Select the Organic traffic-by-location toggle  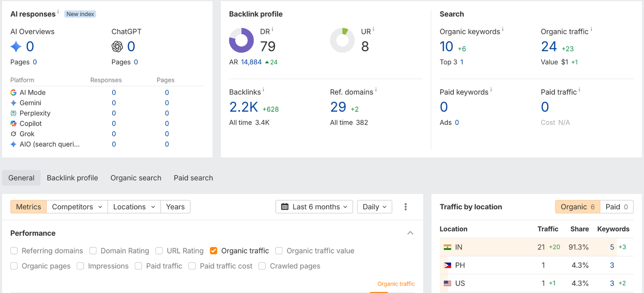(x=577, y=207)
